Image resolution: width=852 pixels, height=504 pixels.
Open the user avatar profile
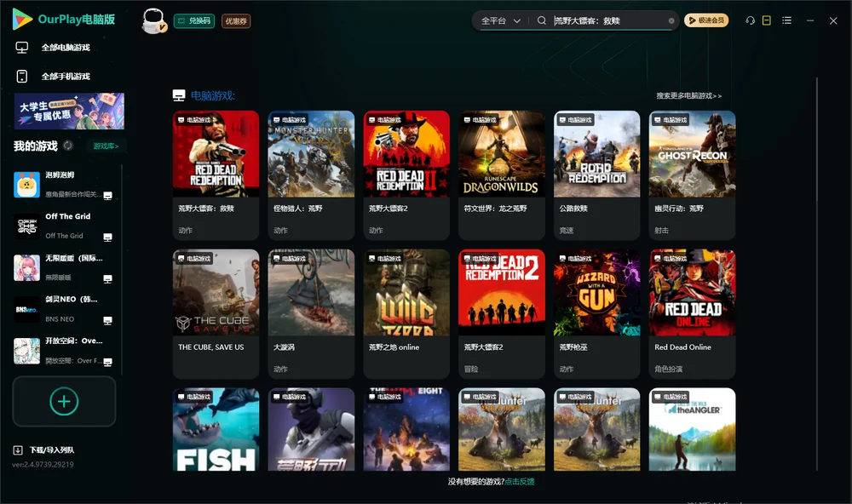tap(153, 21)
